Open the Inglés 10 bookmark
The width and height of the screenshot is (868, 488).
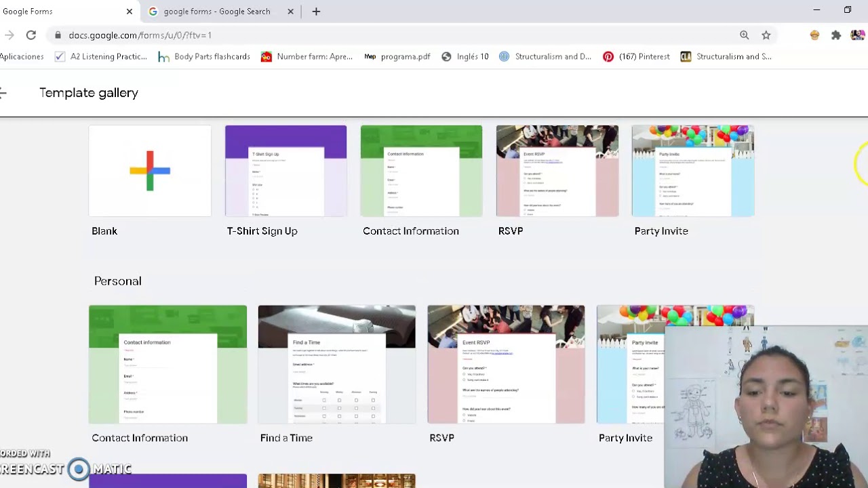465,57
